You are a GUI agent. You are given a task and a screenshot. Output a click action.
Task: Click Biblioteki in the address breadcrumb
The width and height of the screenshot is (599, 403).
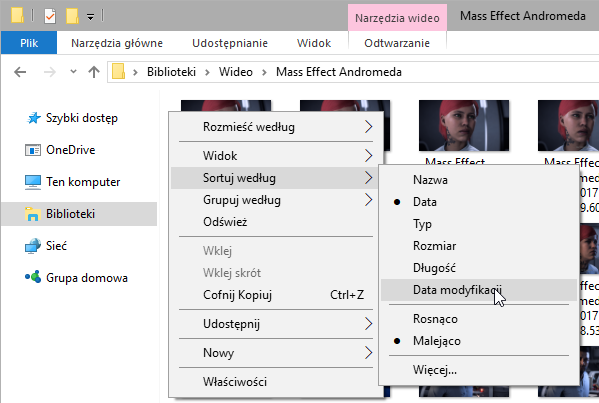[172, 72]
